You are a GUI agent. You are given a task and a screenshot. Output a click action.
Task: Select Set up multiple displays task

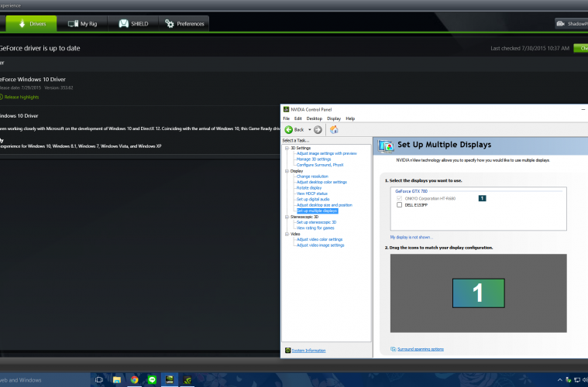pos(317,211)
